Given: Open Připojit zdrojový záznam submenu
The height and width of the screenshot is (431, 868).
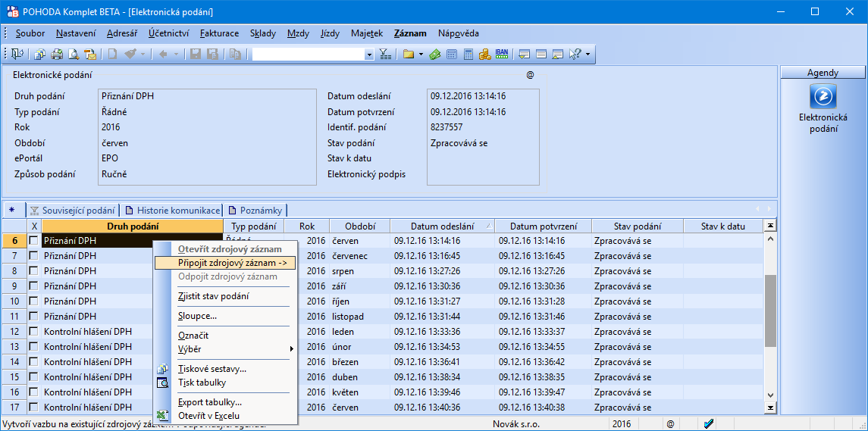Looking at the screenshot, I should [225, 262].
